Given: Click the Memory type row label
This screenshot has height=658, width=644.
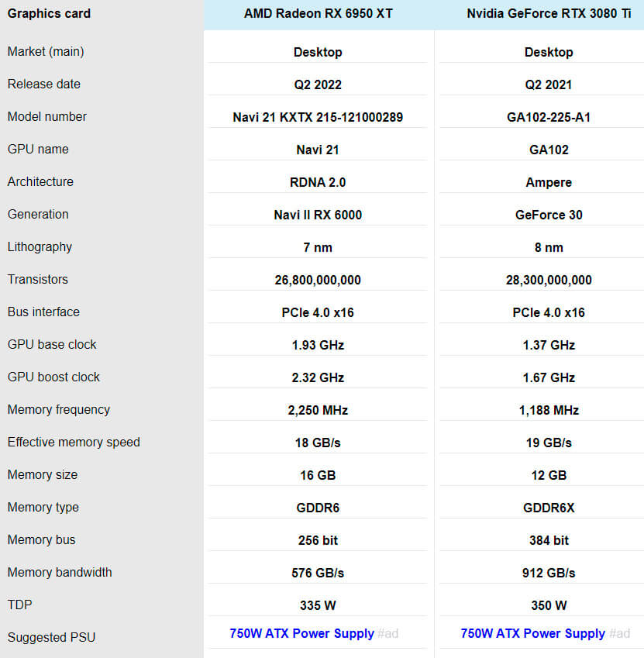Looking at the screenshot, I should 43,508.
